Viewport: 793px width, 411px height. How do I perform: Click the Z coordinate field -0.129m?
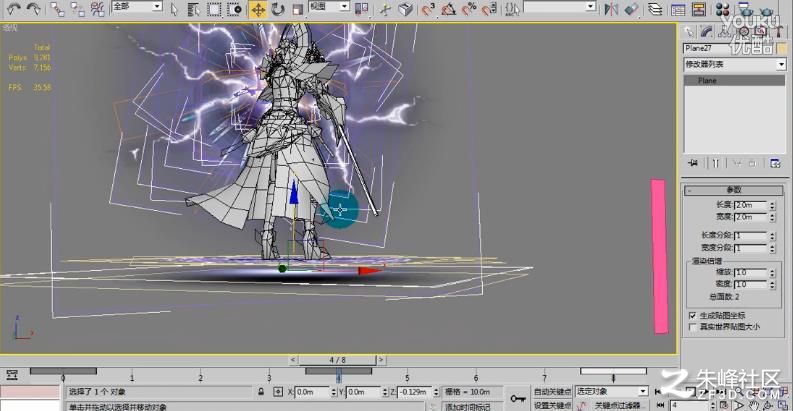click(414, 392)
